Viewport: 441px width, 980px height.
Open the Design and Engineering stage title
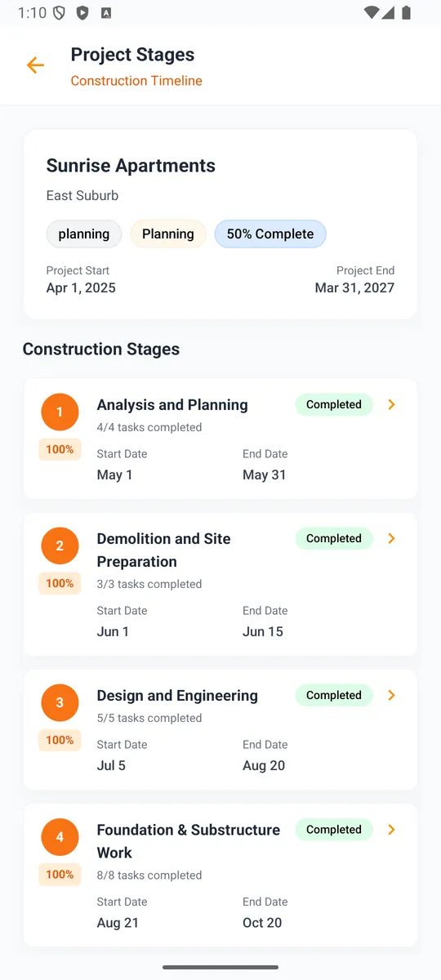(177, 696)
